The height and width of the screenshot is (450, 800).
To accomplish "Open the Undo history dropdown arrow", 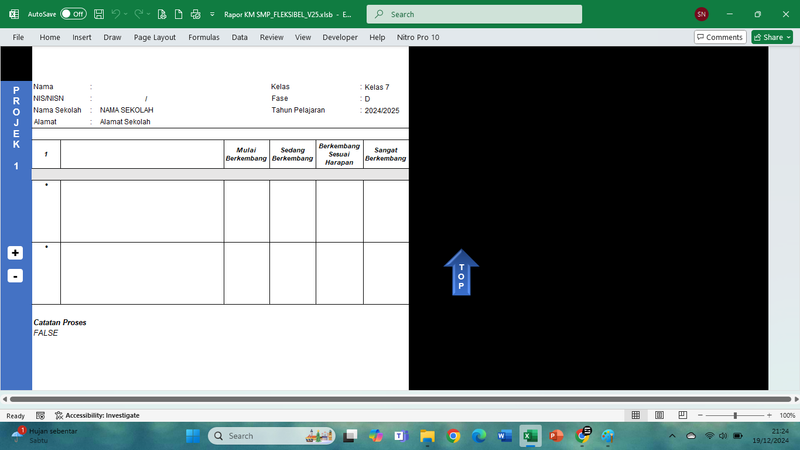I will pyautogui.click(x=126, y=14).
